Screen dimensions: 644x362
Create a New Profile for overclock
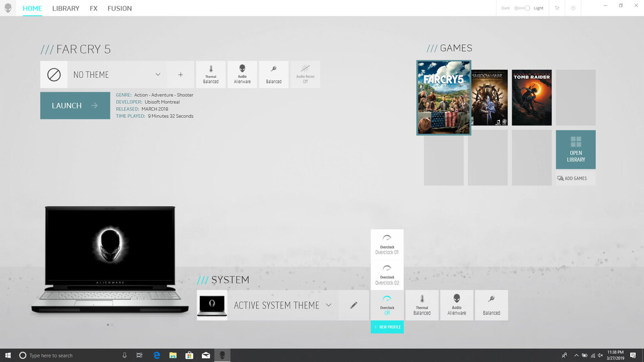click(387, 327)
